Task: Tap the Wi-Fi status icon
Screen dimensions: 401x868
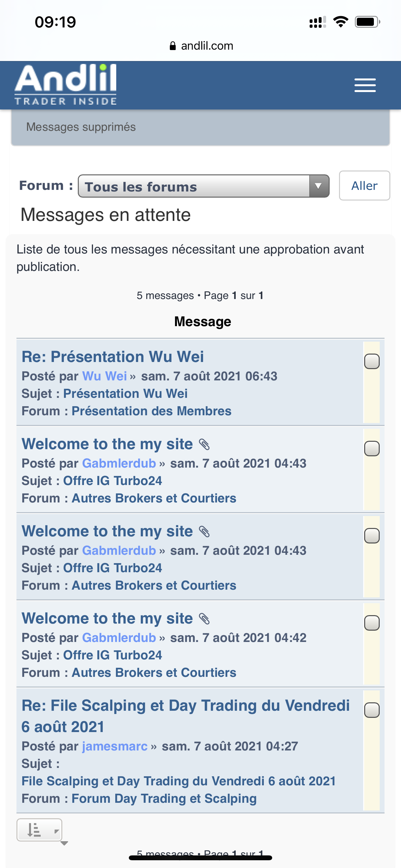Action: (x=340, y=22)
